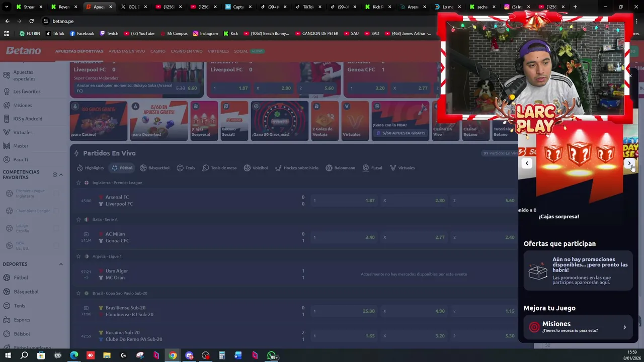Open Virtuales in the left sidebar

[23, 132]
